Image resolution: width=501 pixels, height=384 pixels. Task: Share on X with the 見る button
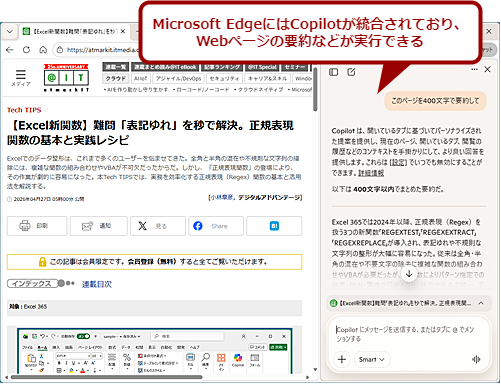(x=158, y=226)
